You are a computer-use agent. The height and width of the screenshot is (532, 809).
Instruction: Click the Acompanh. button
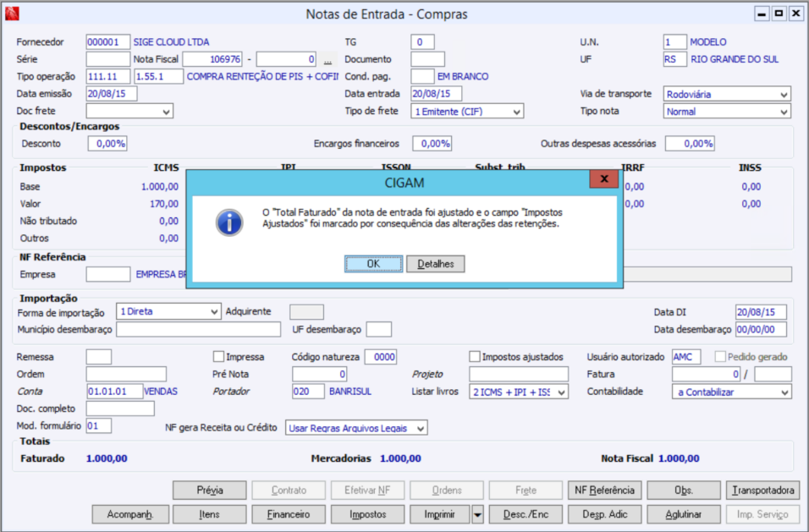[x=130, y=514]
